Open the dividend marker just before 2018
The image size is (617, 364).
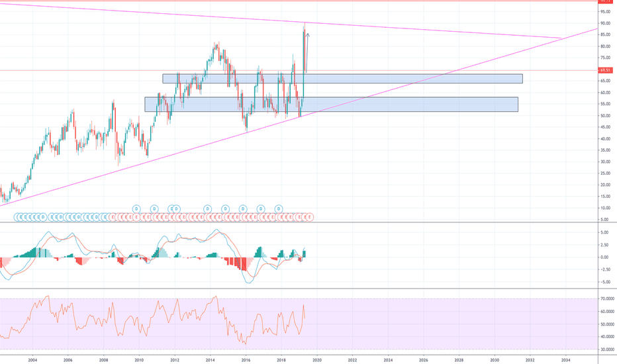(x=279, y=208)
